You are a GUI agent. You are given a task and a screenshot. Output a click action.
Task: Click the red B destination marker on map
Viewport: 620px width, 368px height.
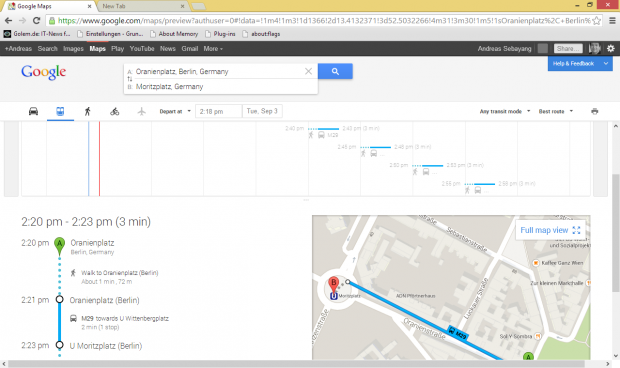pyautogui.click(x=334, y=285)
